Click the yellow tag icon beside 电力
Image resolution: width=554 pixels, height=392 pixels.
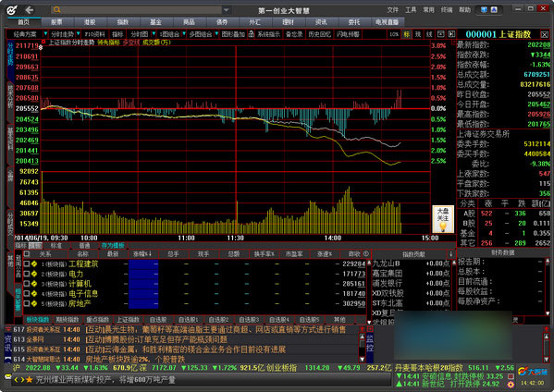pyautogui.click(x=34, y=274)
